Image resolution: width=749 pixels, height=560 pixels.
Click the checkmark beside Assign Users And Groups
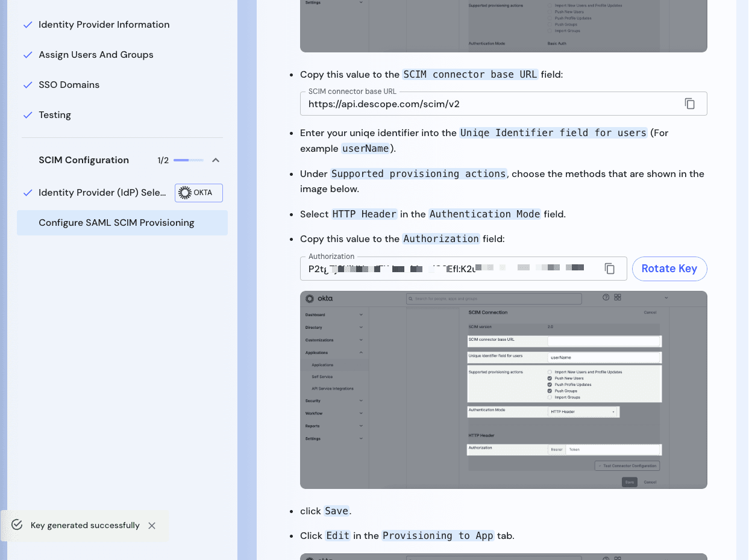(27, 54)
